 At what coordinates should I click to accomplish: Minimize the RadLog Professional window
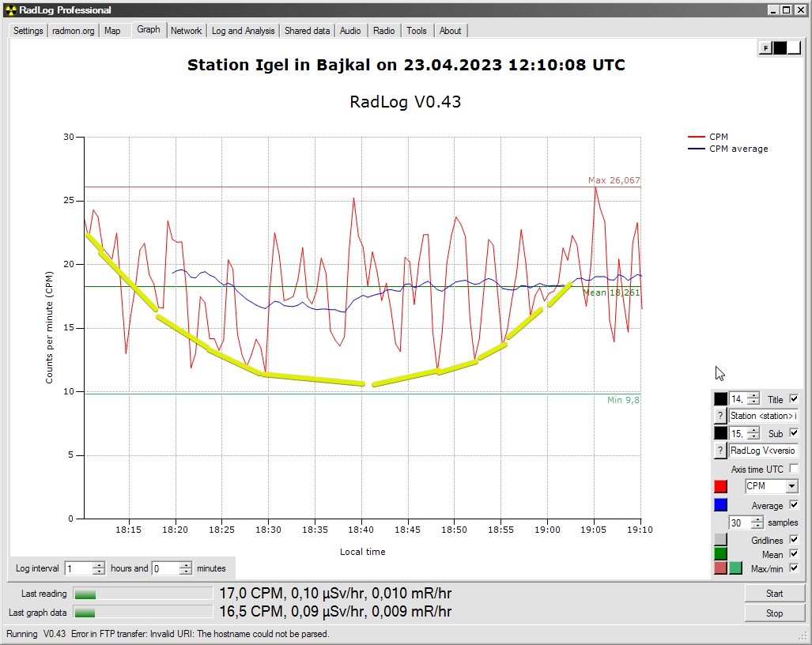coord(774,9)
